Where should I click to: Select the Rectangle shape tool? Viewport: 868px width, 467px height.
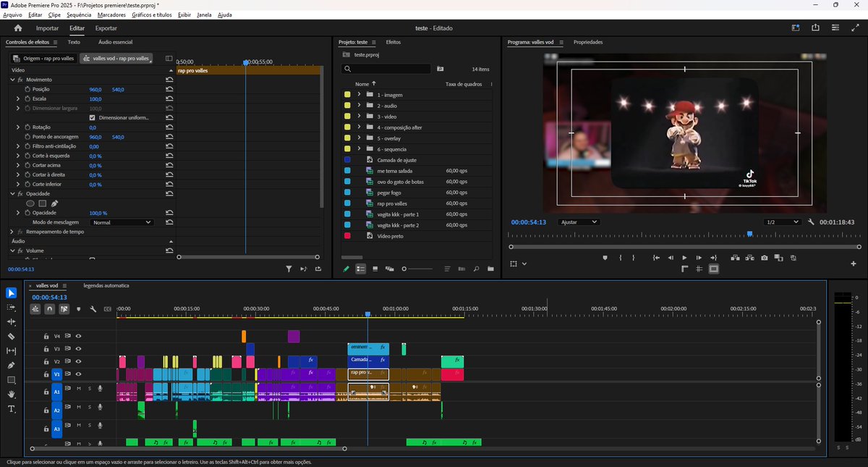[12, 380]
